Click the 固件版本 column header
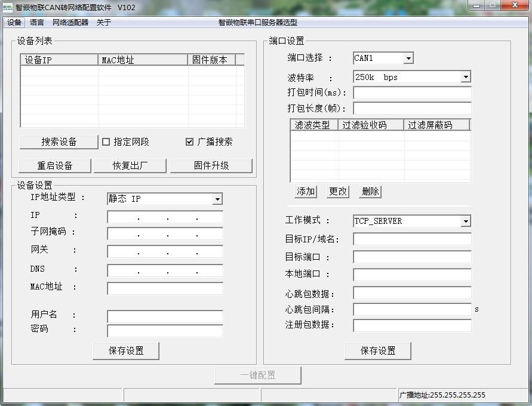532x406 pixels. click(x=211, y=60)
